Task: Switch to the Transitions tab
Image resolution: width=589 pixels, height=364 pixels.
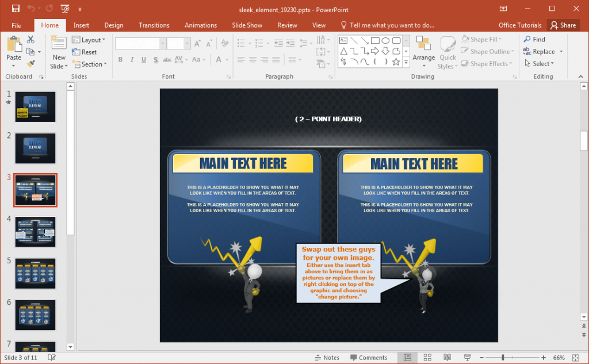Action: pos(154,25)
